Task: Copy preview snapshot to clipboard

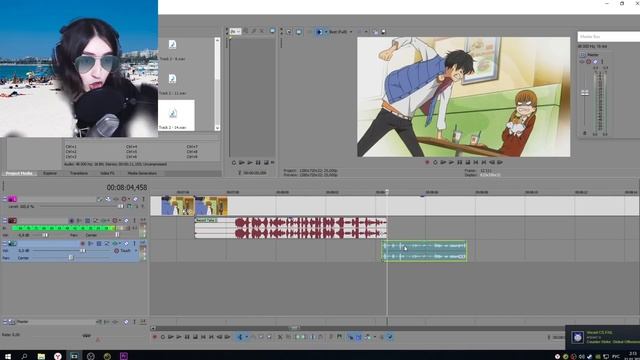Action: coord(376,32)
